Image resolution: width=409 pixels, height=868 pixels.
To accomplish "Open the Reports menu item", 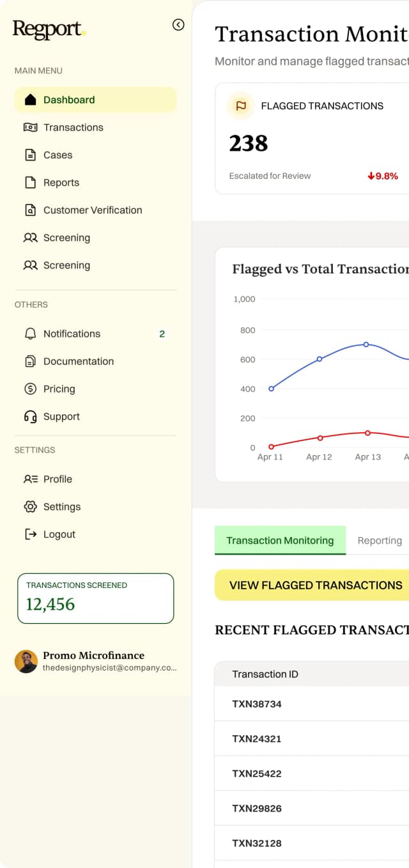I will pyautogui.click(x=61, y=183).
